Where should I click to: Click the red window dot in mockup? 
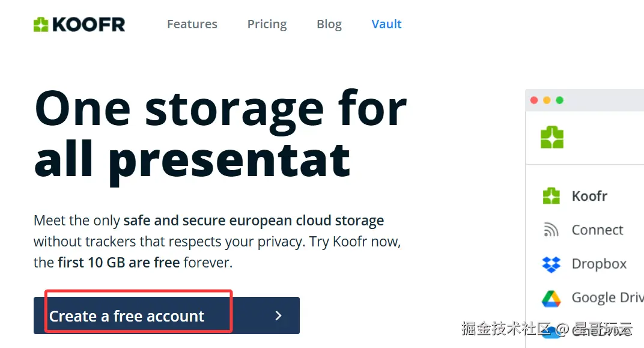click(x=534, y=100)
